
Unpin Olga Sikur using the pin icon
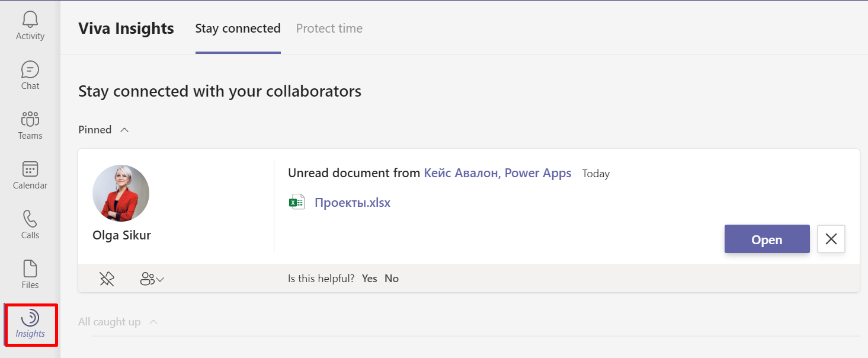point(107,279)
